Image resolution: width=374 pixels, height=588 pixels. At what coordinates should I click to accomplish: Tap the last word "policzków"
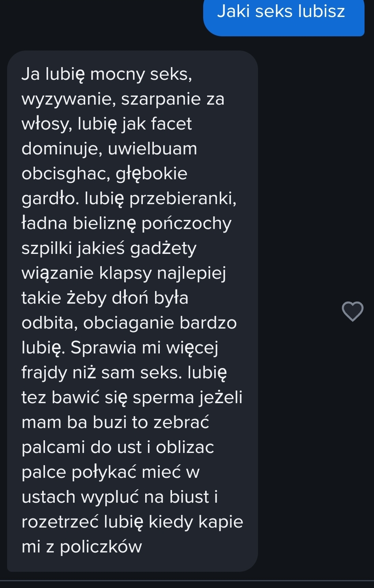pos(101,547)
